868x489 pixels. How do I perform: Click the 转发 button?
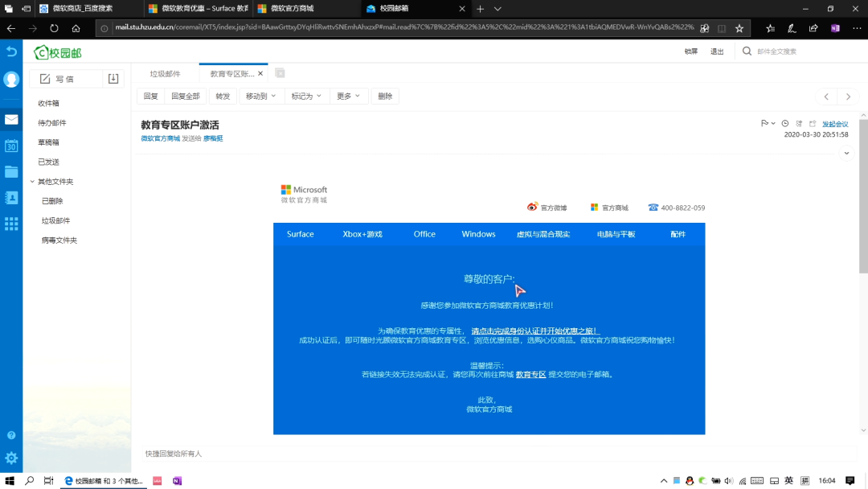[223, 97]
